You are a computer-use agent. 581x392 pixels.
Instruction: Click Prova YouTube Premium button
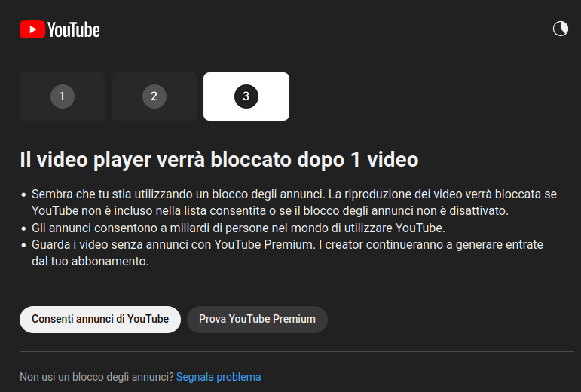point(257,320)
